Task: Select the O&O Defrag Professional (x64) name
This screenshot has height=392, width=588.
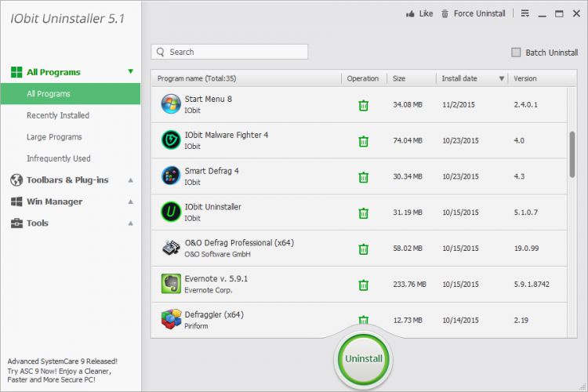Action: point(239,243)
